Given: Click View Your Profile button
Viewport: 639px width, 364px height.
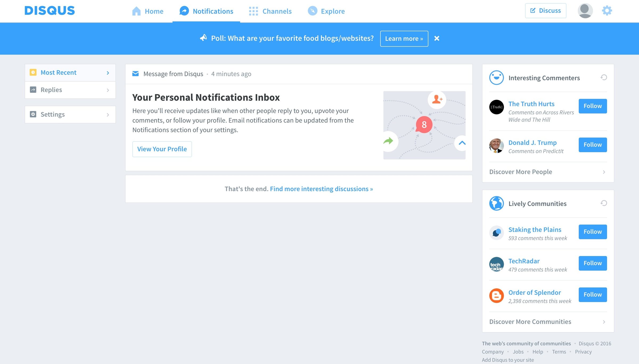Looking at the screenshot, I should pyautogui.click(x=162, y=149).
